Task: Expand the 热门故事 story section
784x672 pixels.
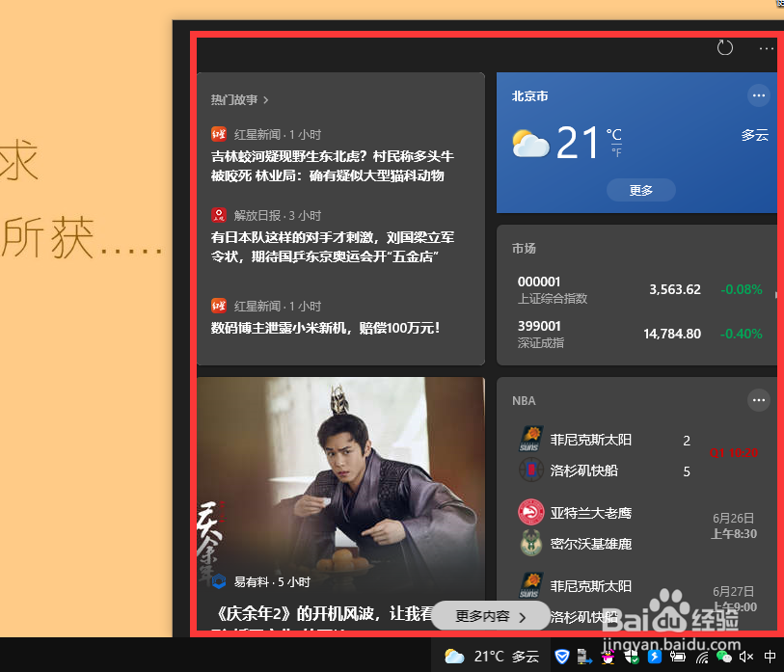Action: tap(239, 99)
